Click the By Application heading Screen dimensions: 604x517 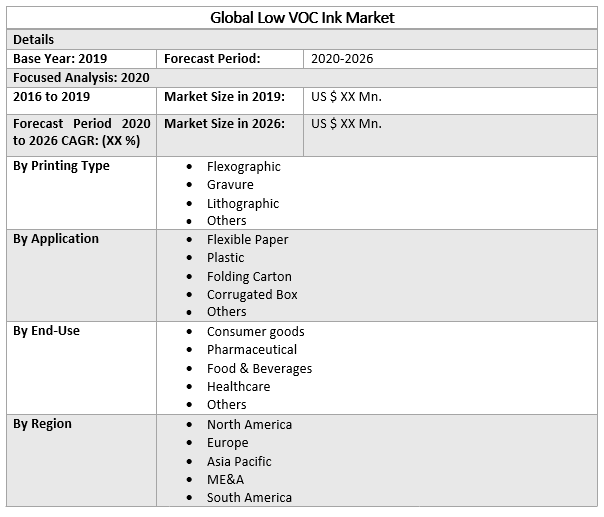point(56,238)
